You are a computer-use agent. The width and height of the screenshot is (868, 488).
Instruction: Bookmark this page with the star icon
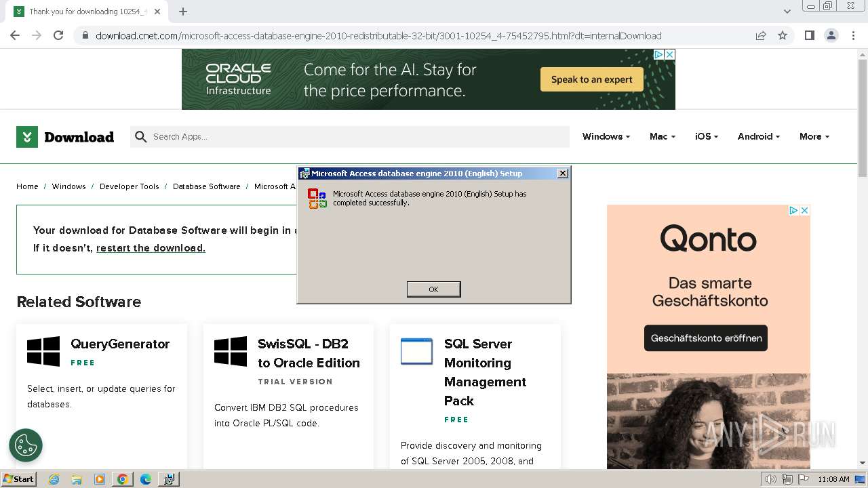click(783, 35)
